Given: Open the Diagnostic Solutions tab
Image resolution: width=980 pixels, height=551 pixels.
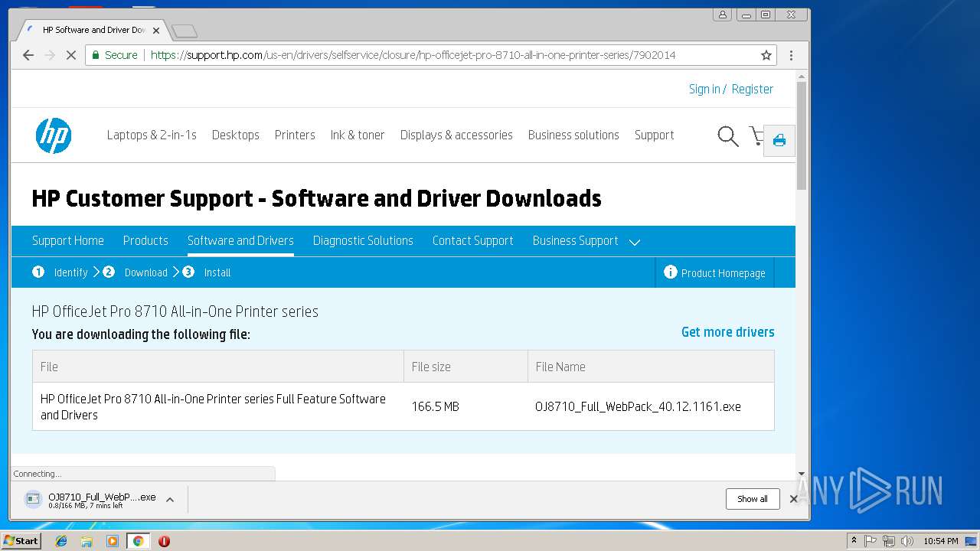Looking at the screenshot, I should [x=363, y=240].
